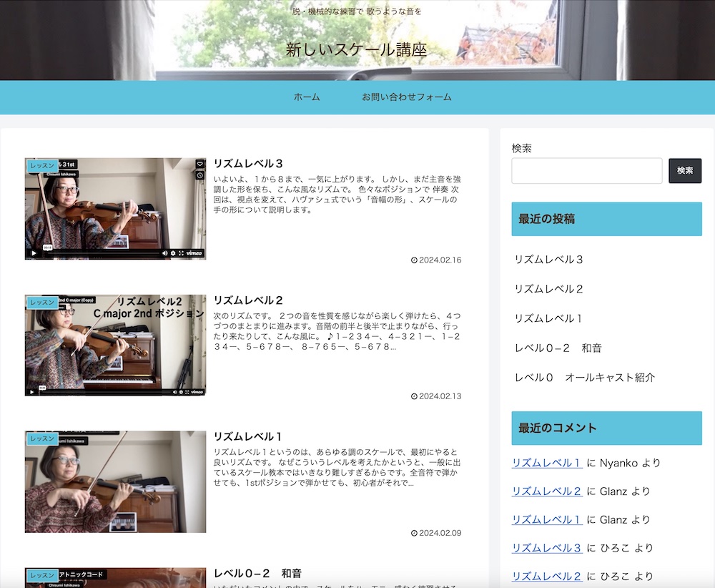Click the watch-later clock icon on the first video
The height and width of the screenshot is (588, 715).
199,175
